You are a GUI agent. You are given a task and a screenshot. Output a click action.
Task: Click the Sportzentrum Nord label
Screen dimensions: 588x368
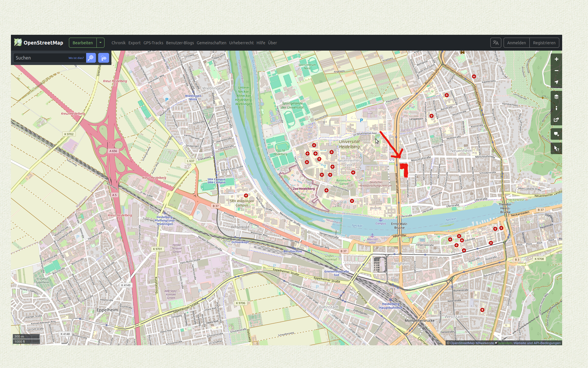307,66
